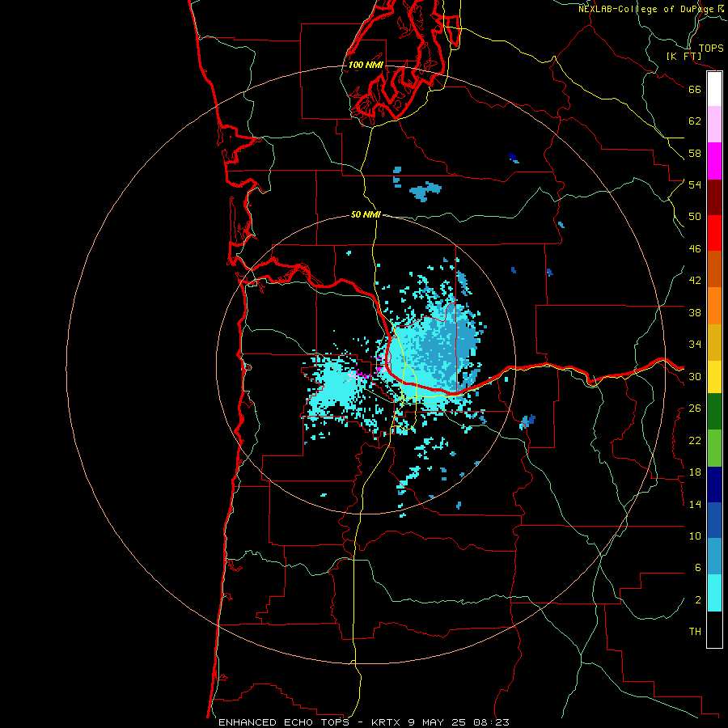Click the '9 MAY 25' date text
The height and width of the screenshot is (728, 728).
(438, 722)
